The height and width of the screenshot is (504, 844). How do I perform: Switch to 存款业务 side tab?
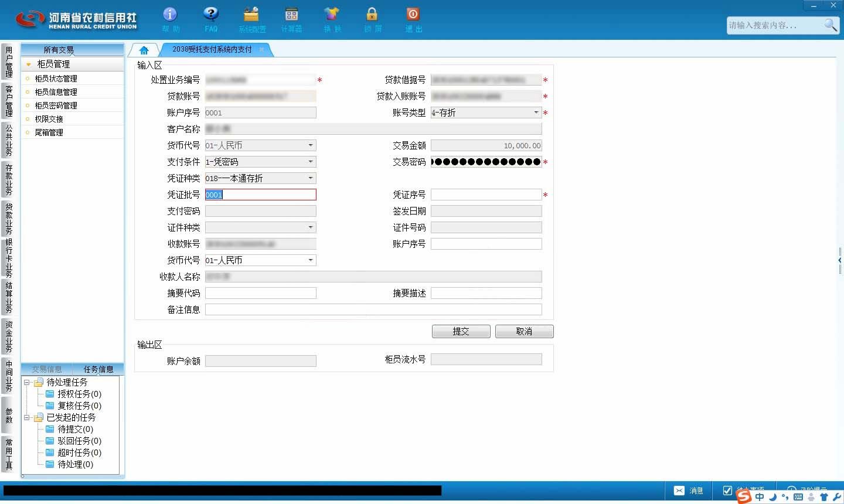(8, 179)
